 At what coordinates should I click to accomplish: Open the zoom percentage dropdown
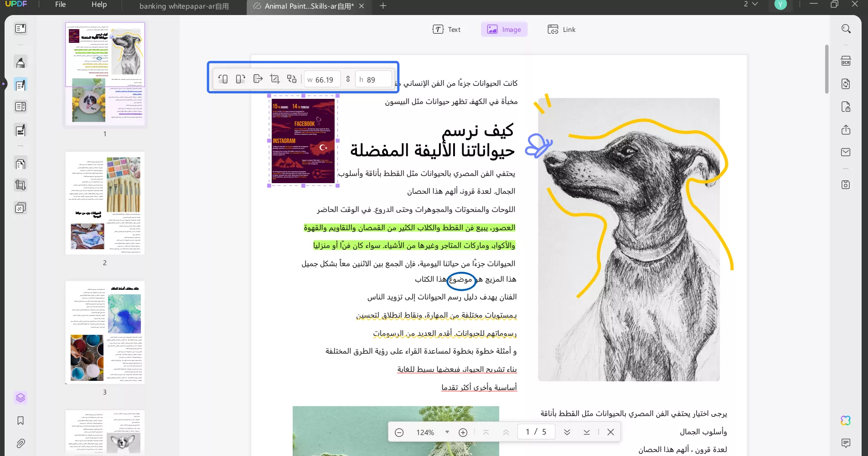tap(447, 432)
